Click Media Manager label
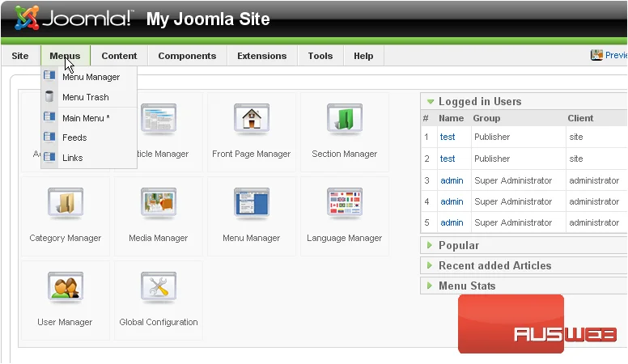The height and width of the screenshot is (364, 628). click(158, 238)
